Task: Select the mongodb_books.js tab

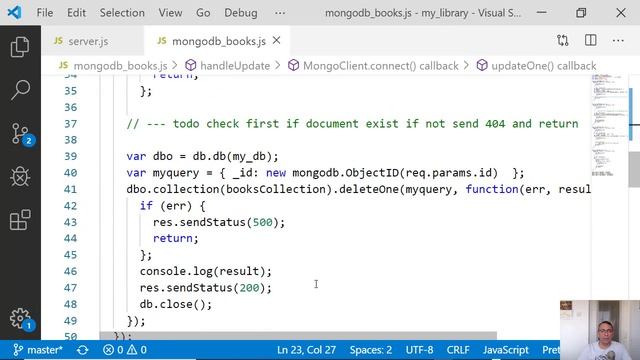Action: 217,41
